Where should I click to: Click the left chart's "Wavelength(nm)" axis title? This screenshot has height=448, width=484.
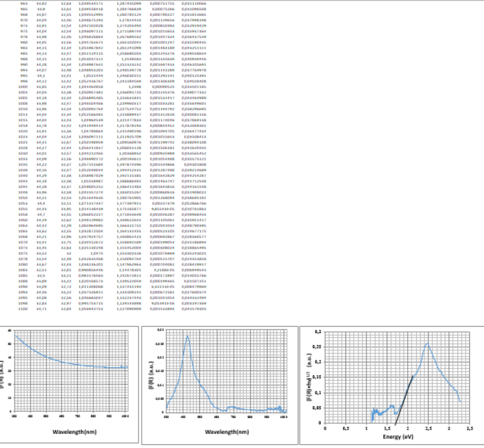pos(74,432)
